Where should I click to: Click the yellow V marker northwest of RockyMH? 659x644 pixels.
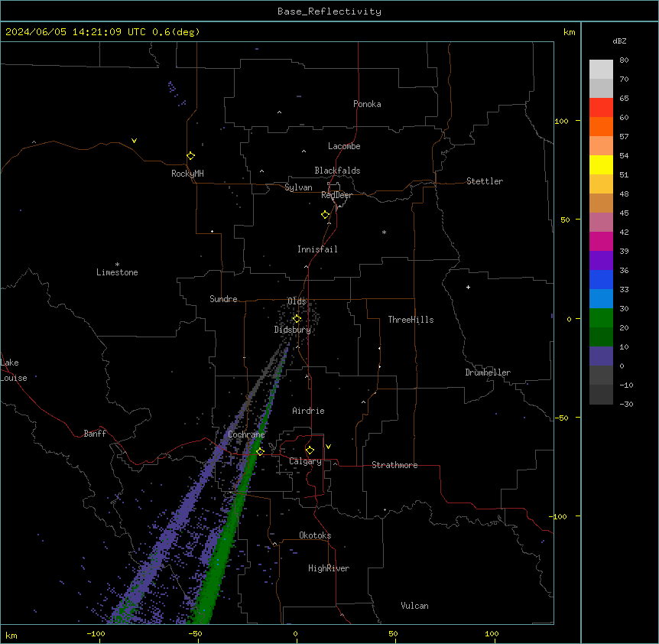pos(134,141)
